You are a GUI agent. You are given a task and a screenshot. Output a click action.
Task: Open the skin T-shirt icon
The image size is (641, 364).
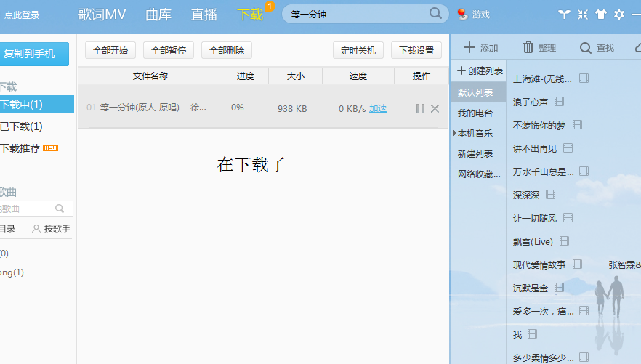(x=600, y=15)
